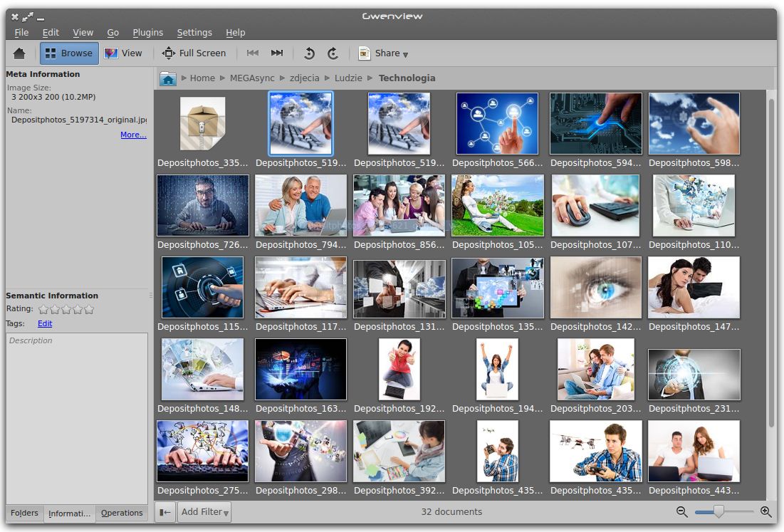Screen dimensions: 784x532
Task: Switch to the Operations tab
Action: pos(122,513)
